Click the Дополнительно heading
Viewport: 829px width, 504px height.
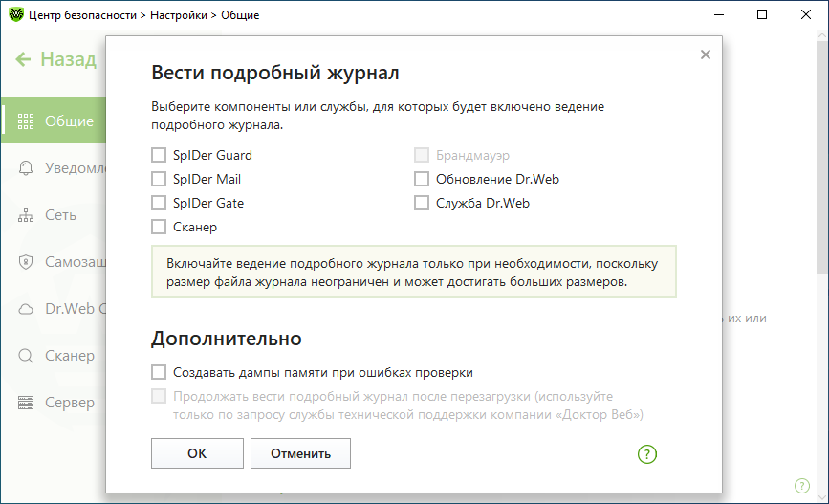coord(227,339)
